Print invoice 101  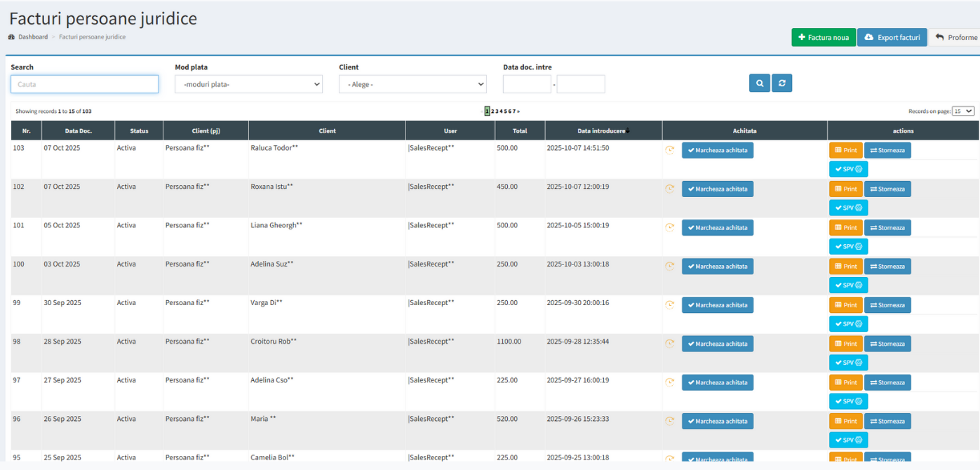click(845, 227)
